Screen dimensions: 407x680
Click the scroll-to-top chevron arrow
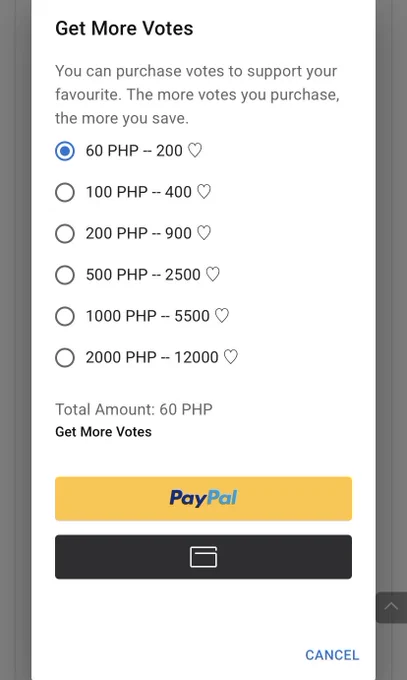click(391, 607)
